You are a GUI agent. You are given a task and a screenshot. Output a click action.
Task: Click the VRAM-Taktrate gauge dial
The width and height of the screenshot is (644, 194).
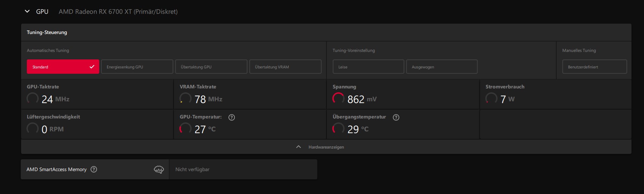click(x=185, y=98)
